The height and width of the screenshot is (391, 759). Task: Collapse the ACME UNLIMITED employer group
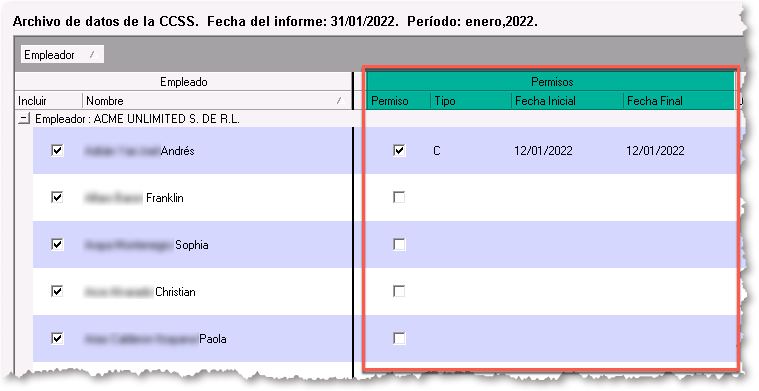[x=24, y=119]
